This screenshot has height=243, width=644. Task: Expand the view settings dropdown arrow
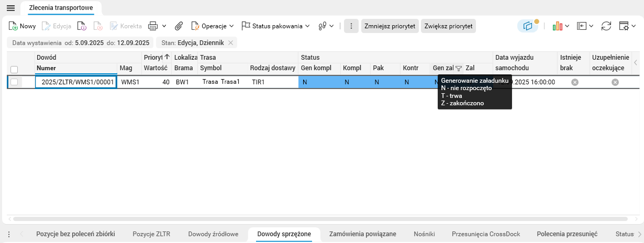click(x=634, y=26)
